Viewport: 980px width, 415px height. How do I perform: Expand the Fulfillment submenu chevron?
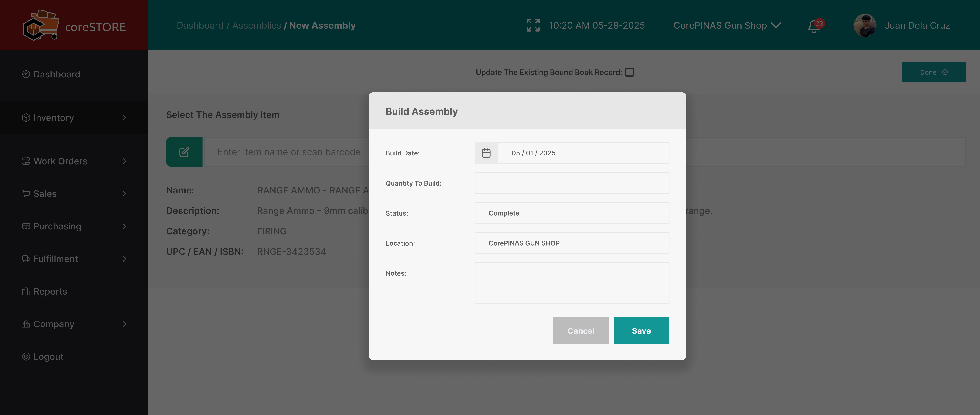[124, 259]
